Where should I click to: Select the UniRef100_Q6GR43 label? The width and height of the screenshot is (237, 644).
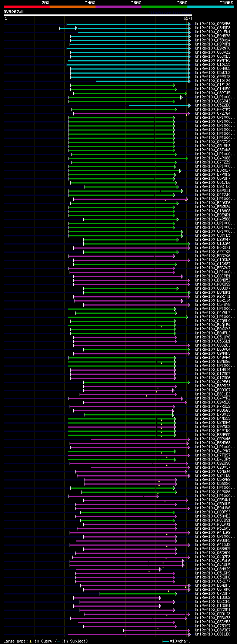tap(213, 101)
